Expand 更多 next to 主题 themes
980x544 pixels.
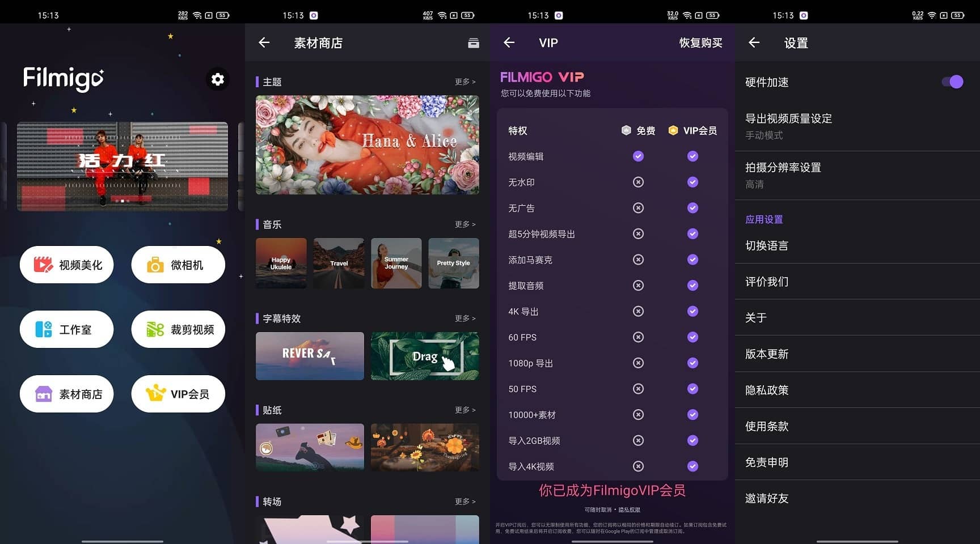(x=464, y=82)
